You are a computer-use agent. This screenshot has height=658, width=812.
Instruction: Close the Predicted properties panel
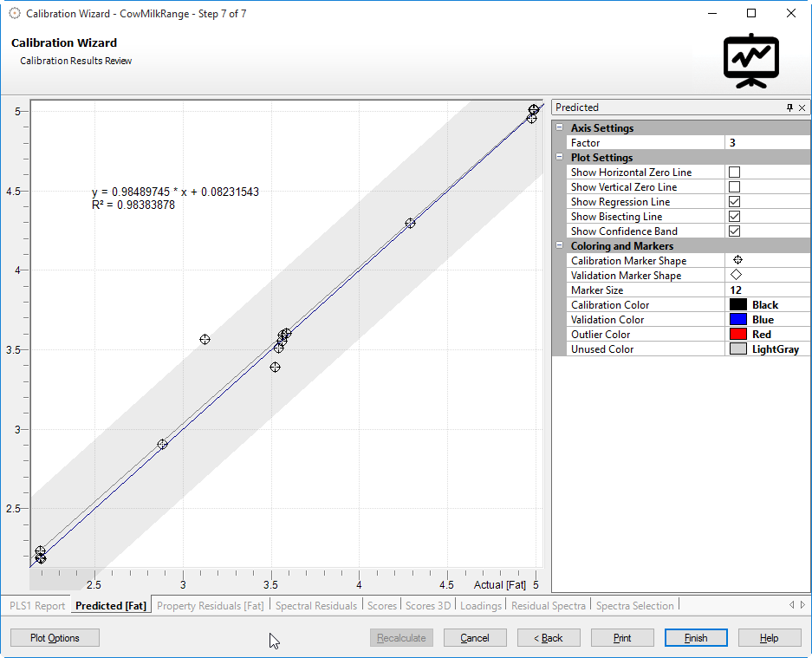pyautogui.click(x=802, y=107)
